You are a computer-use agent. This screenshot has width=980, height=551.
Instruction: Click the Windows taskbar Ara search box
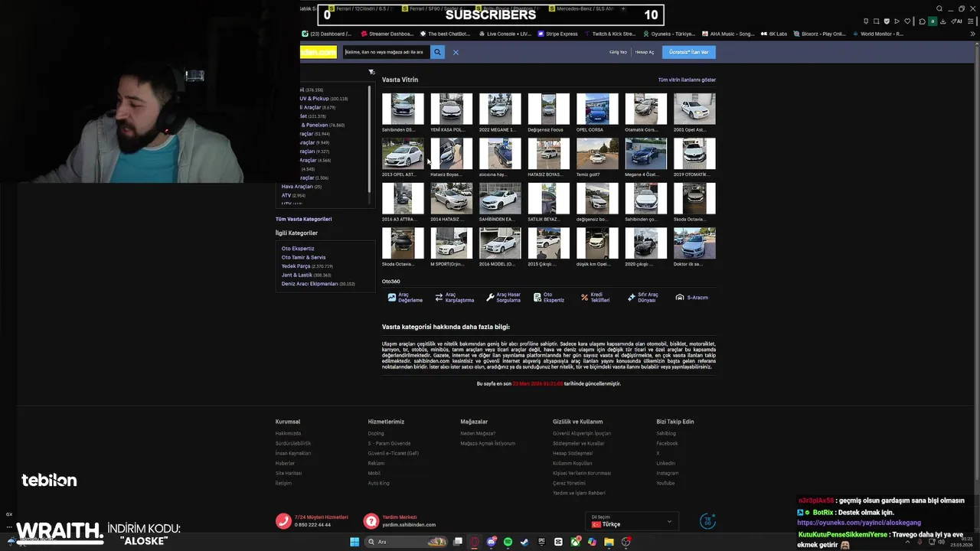(407, 542)
